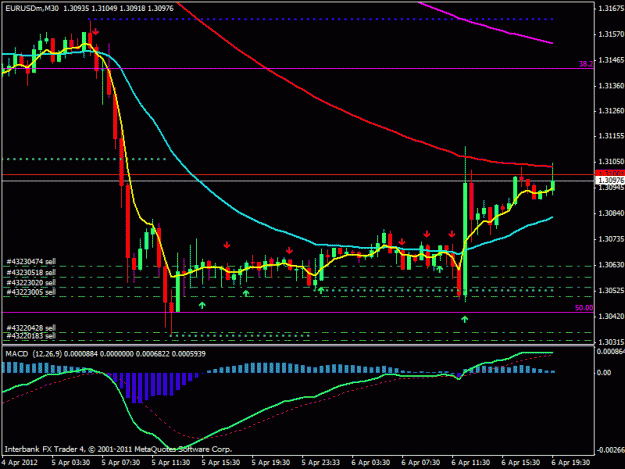
Task: Click the 50.00 Fibonacci level label
Action: [584, 308]
